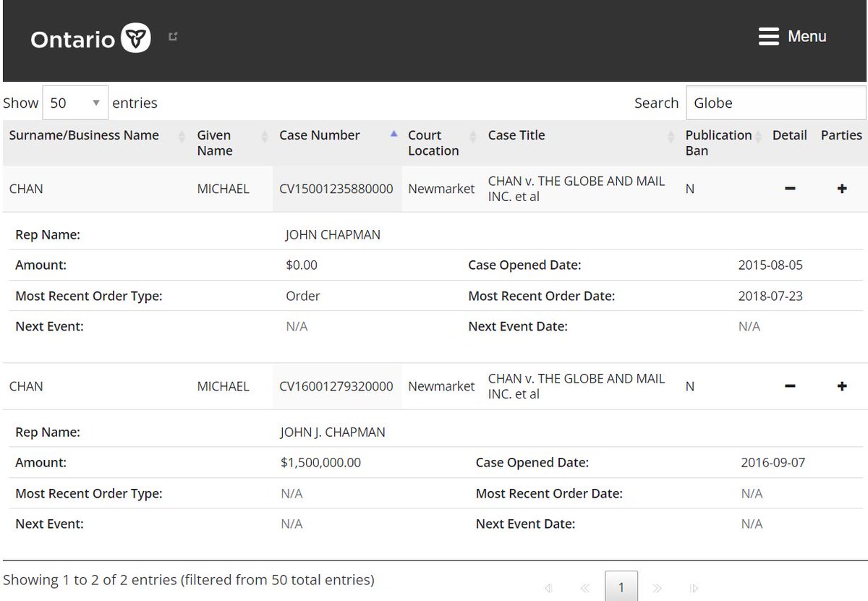Click the $1,500,000.00 amount value
Screen dimensions: 868x601
pos(320,463)
